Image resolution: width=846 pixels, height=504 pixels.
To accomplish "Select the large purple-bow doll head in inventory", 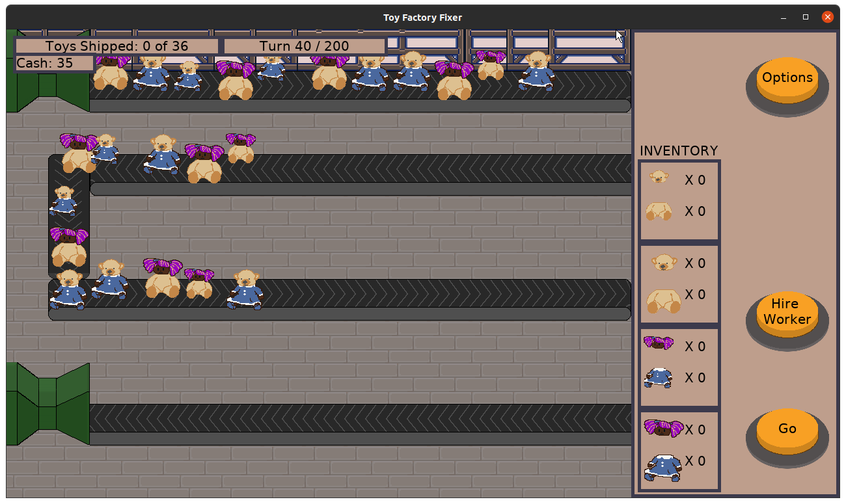I will (663, 428).
